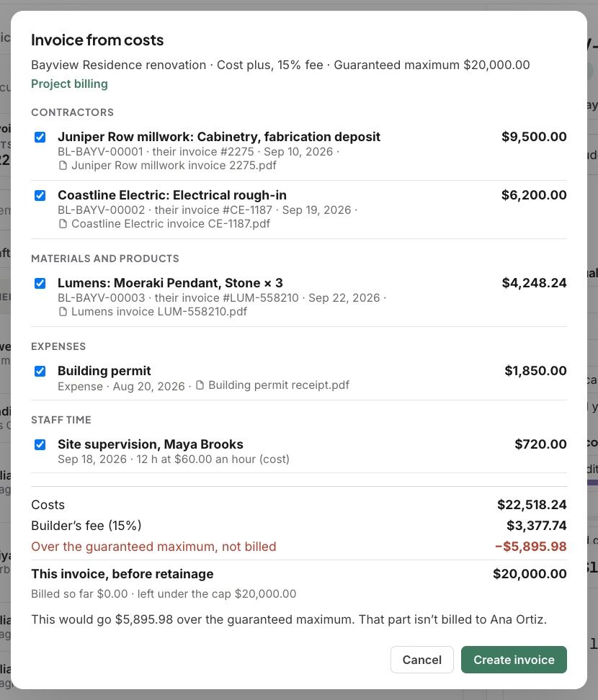Screen dimensions: 598x700
Task: Toggle the Building permit expense checkbox
Action: [40, 372]
